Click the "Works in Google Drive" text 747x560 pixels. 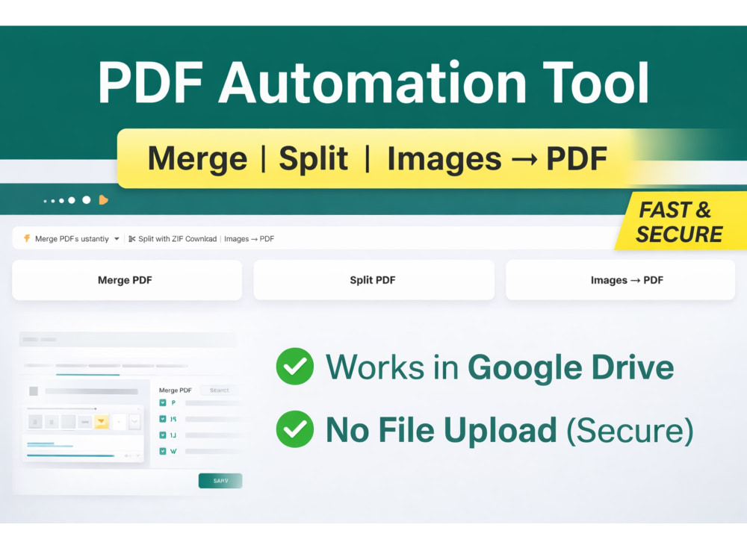click(500, 367)
